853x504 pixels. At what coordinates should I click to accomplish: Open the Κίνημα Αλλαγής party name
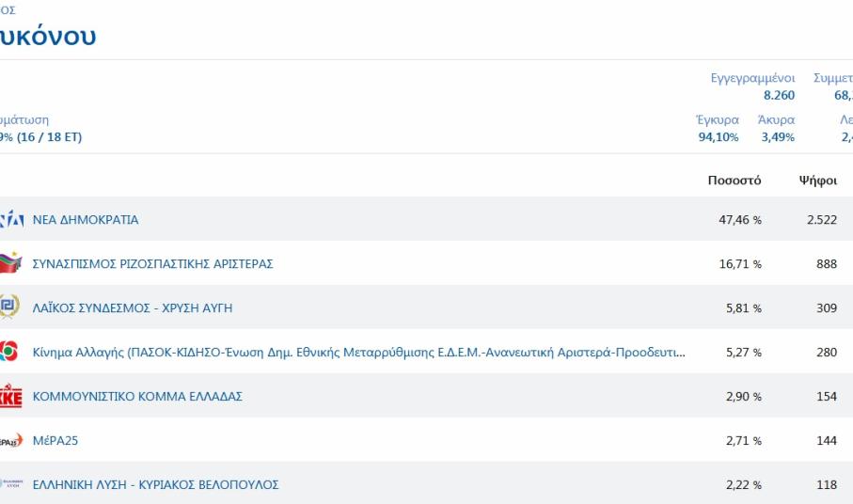coord(358,353)
